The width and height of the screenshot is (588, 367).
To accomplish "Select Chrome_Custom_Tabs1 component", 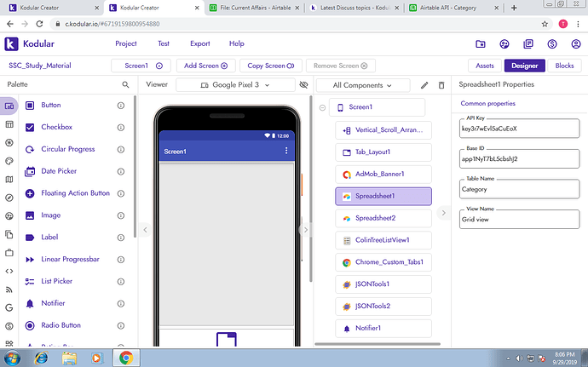I will (383, 262).
